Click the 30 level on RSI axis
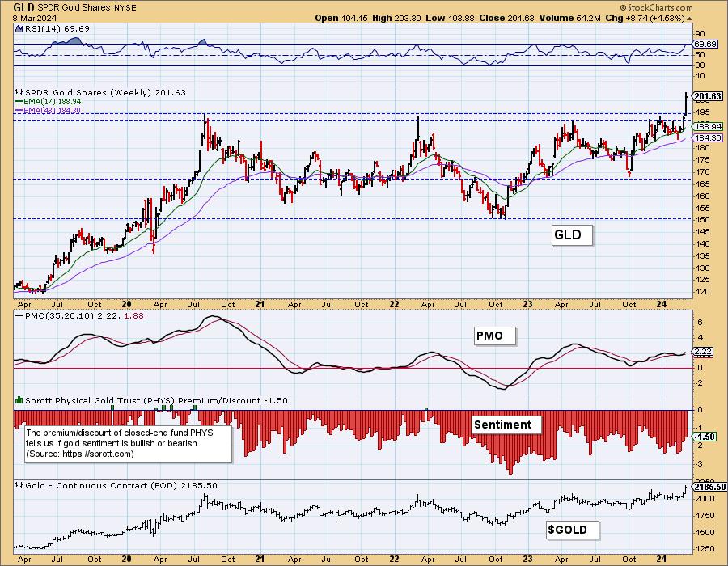 700,65
